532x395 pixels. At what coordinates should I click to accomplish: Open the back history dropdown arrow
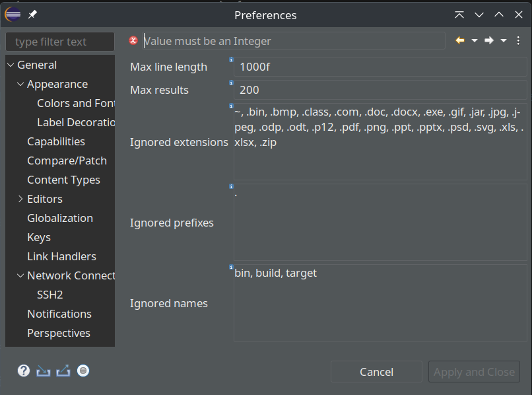point(475,41)
